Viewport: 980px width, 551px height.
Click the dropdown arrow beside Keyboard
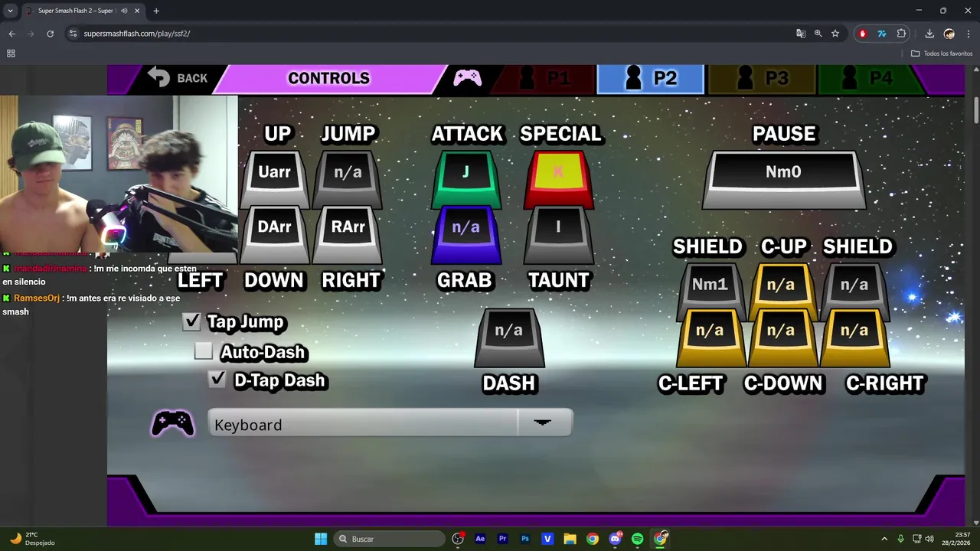(543, 422)
